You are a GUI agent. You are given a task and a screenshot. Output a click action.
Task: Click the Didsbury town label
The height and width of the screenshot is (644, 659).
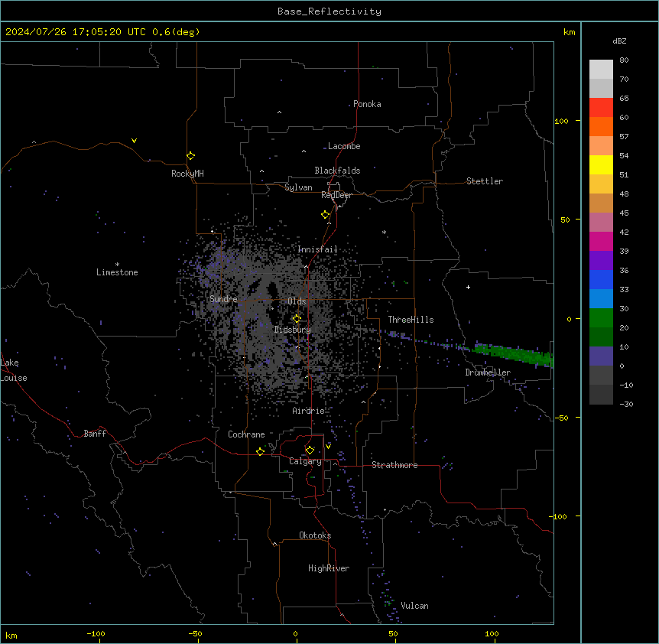point(293,330)
